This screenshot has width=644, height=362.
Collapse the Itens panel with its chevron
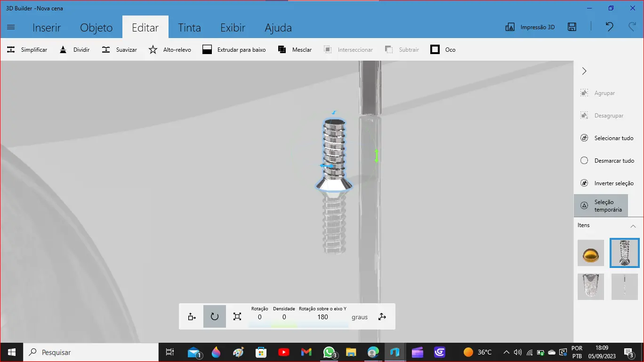(633, 225)
